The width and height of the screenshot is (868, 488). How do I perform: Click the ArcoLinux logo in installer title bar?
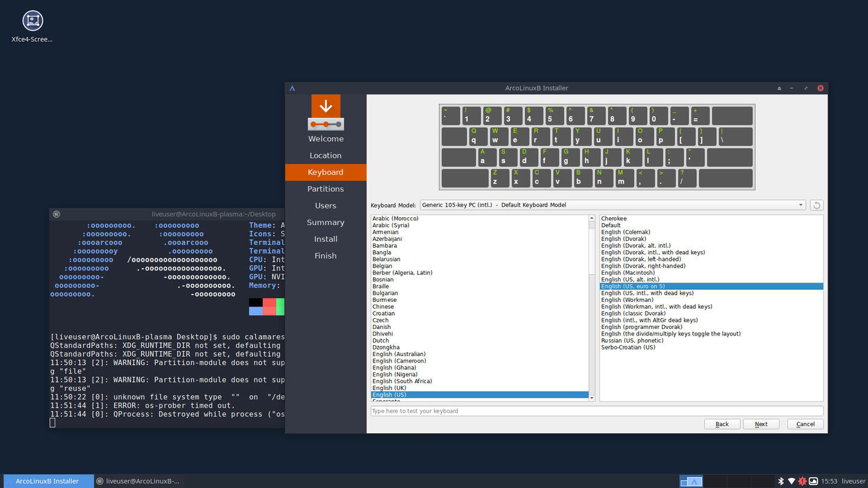(292, 88)
